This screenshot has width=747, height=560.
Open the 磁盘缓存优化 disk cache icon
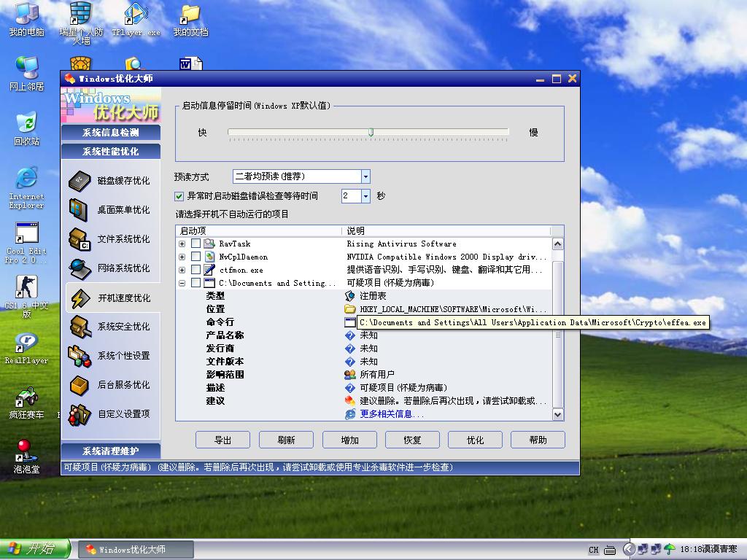coord(80,181)
